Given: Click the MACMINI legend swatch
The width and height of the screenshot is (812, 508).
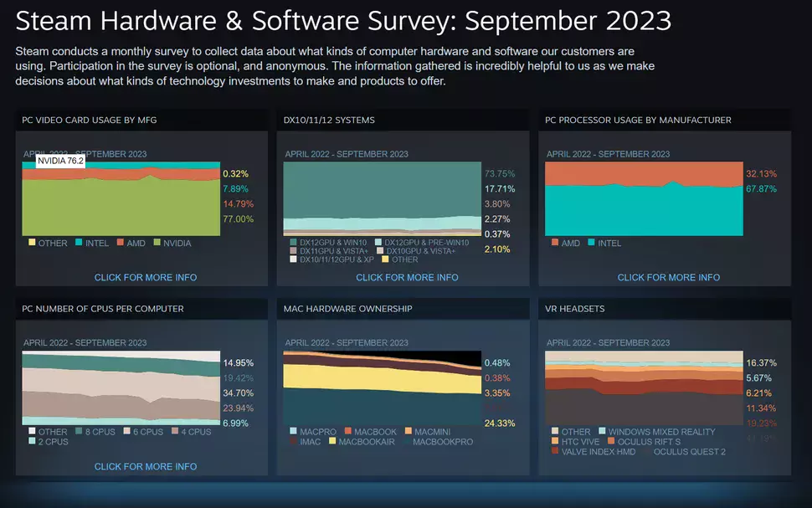Looking at the screenshot, I should tap(408, 431).
